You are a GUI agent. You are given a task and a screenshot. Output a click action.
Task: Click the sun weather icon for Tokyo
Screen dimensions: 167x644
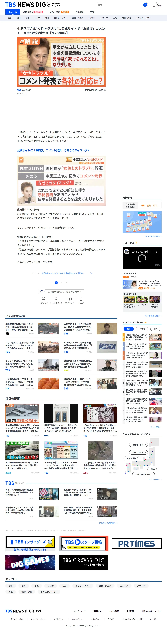click(x=143, y=205)
